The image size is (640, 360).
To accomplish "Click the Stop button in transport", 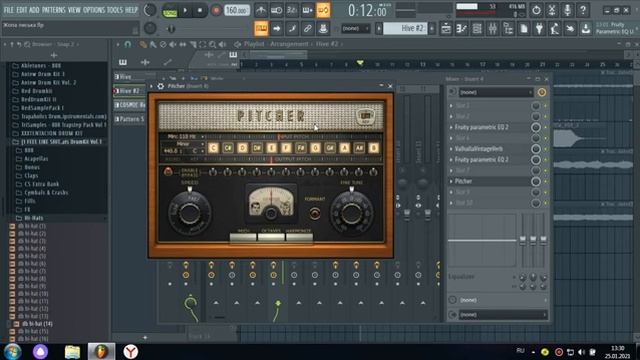I will click(x=200, y=11).
